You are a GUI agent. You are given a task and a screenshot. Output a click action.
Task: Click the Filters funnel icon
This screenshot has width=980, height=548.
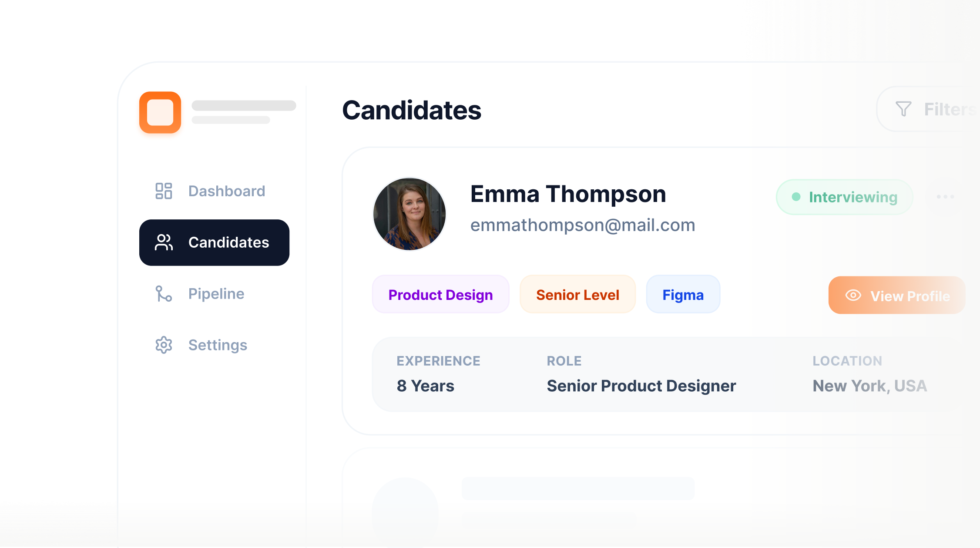[903, 109]
